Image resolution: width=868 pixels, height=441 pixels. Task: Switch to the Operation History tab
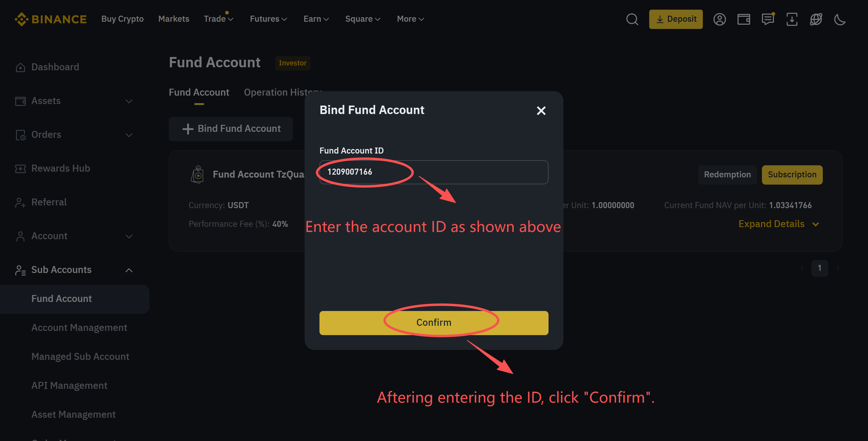[282, 92]
